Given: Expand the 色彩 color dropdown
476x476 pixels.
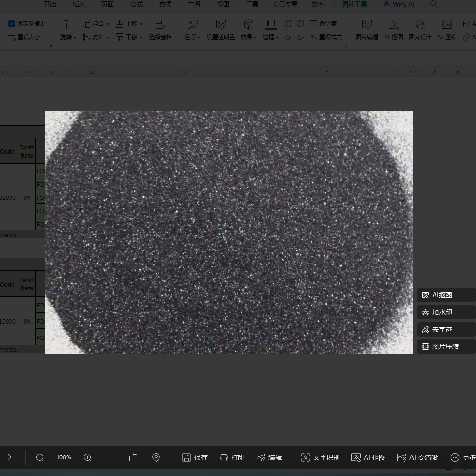Looking at the screenshot, I should 192,37.
